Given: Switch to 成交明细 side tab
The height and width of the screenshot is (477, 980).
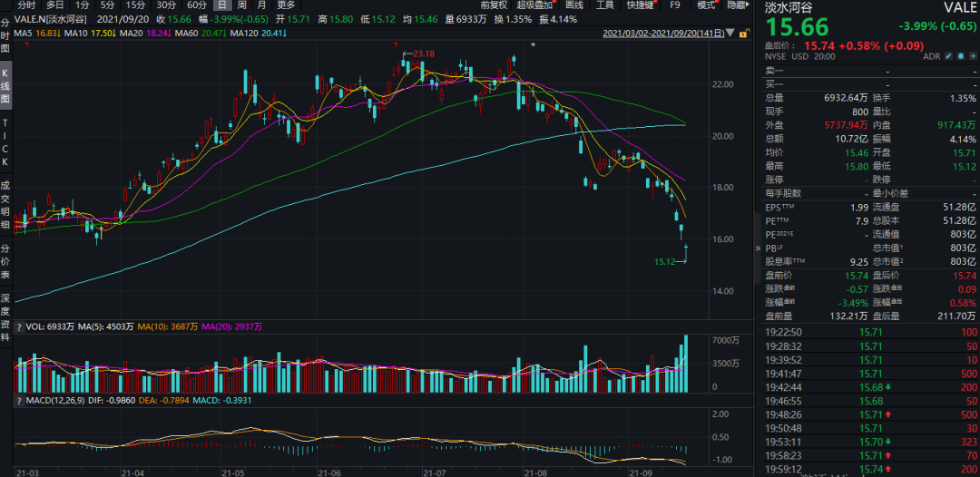Looking at the screenshot, I should pos(5,204).
